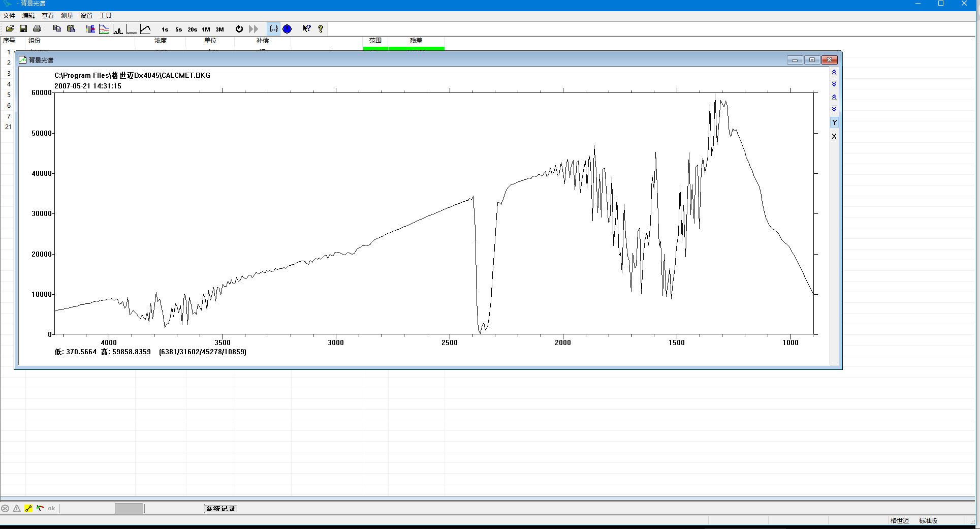Image resolution: width=980 pixels, height=529 pixels.
Task: Click the error circle status icon
Action: [5, 508]
